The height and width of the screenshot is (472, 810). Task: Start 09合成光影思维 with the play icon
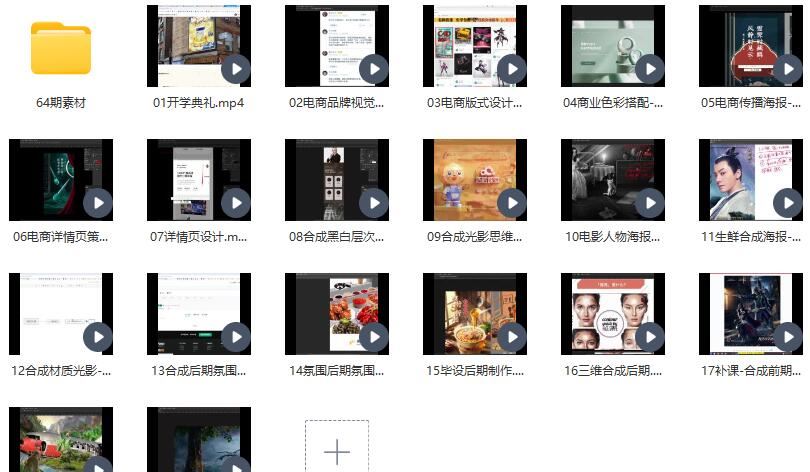tap(511, 203)
